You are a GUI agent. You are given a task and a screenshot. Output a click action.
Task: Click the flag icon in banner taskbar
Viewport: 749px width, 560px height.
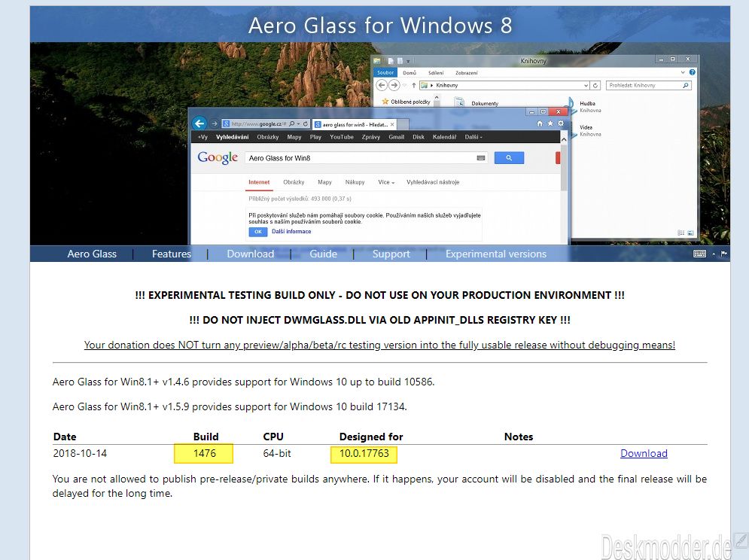click(x=724, y=254)
